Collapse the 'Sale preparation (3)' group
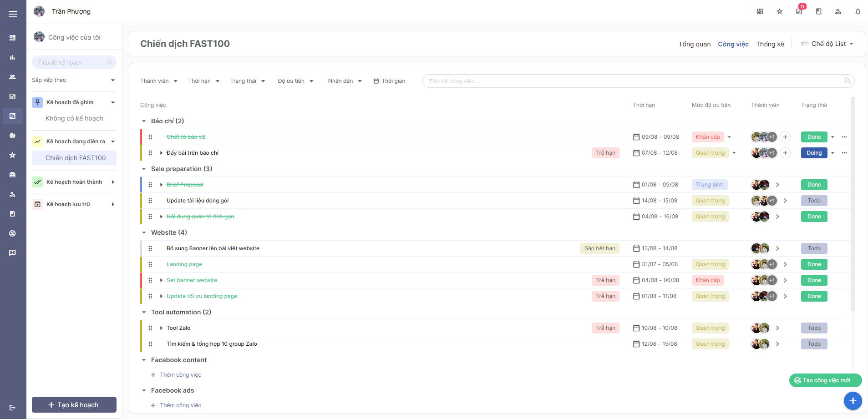The image size is (868, 419). coord(144,169)
